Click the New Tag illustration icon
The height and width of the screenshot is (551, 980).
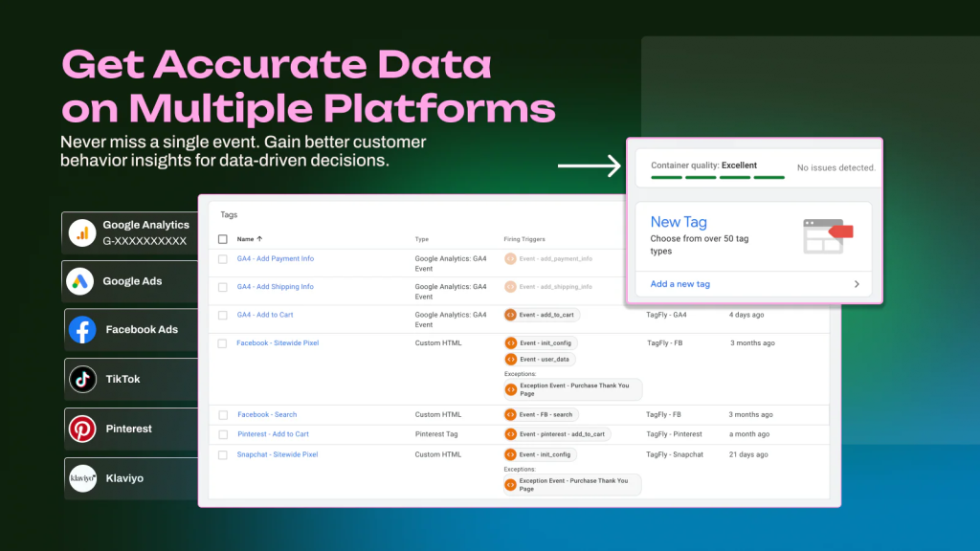click(x=828, y=235)
